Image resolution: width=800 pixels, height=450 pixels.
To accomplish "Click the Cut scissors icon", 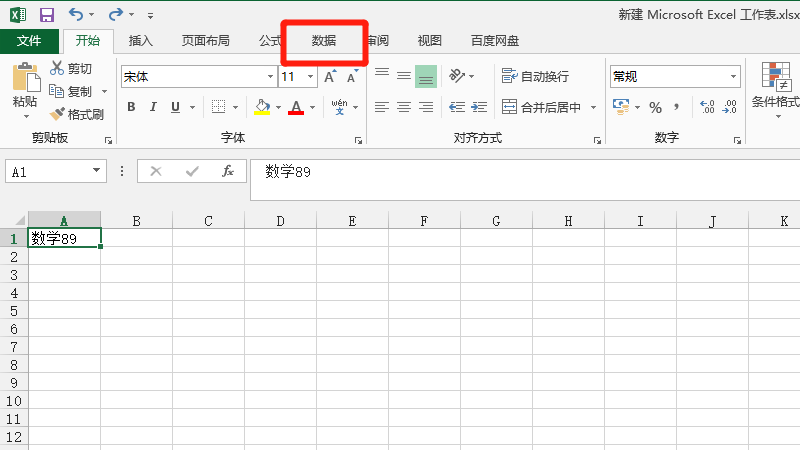I will click(57, 68).
